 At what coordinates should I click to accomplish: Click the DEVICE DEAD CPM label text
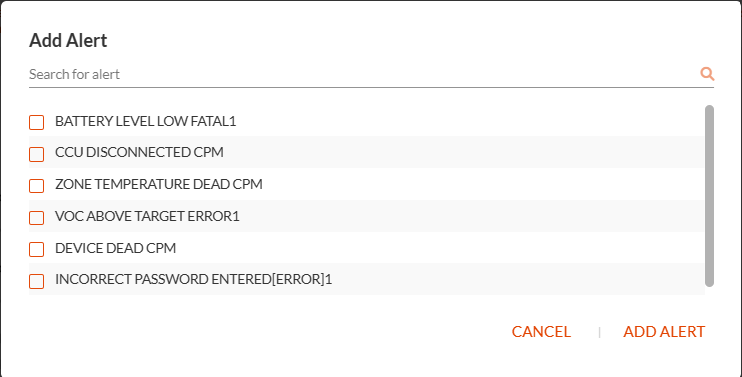(x=115, y=248)
